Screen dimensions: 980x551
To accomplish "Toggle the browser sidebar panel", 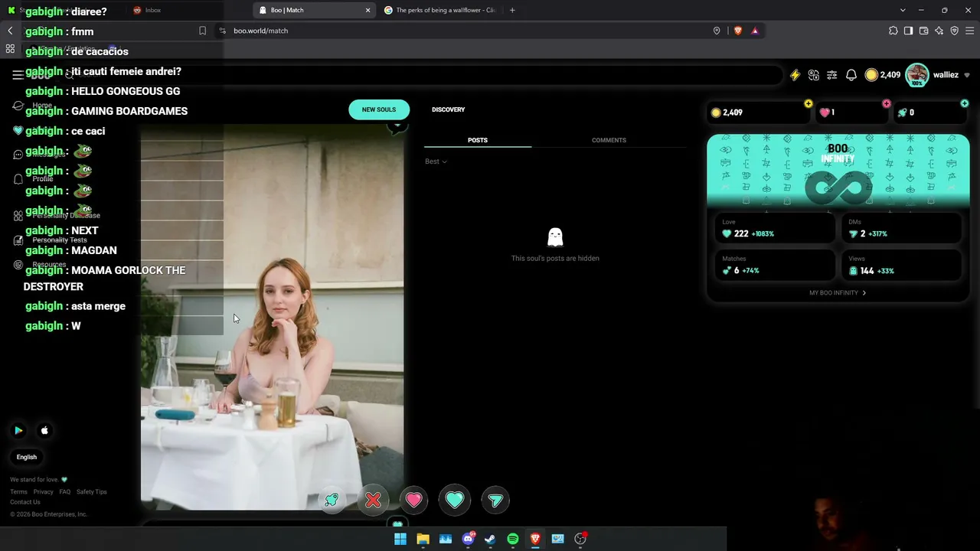I will [x=908, y=31].
